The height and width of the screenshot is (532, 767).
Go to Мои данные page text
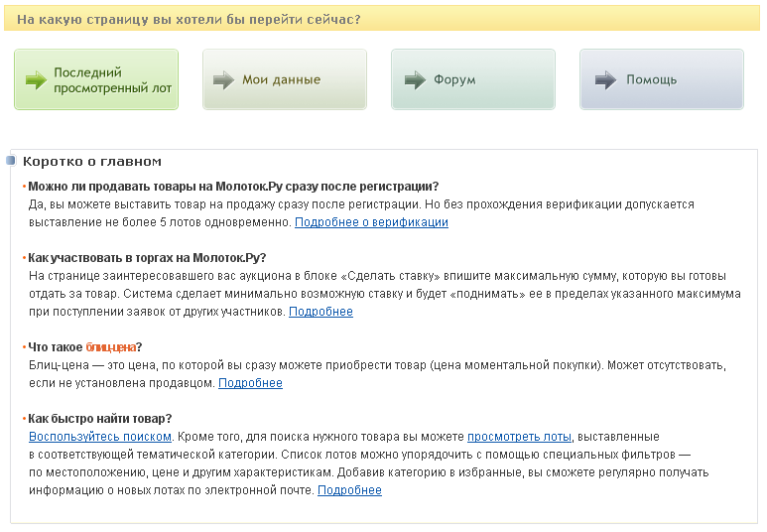[x=281, y=79]
